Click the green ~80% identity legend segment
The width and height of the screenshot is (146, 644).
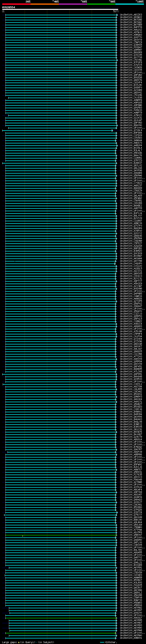(x=101, y=4)
